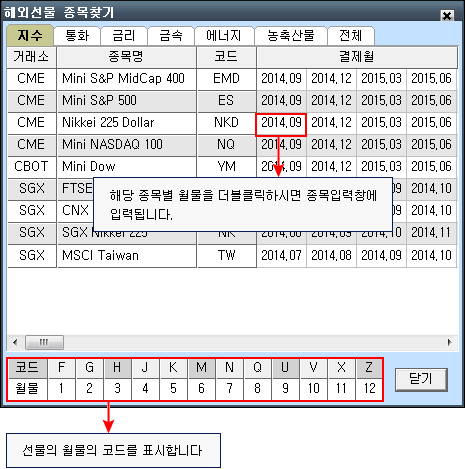
Task: Open the 금리 tab
Action: tap(124, 35)
